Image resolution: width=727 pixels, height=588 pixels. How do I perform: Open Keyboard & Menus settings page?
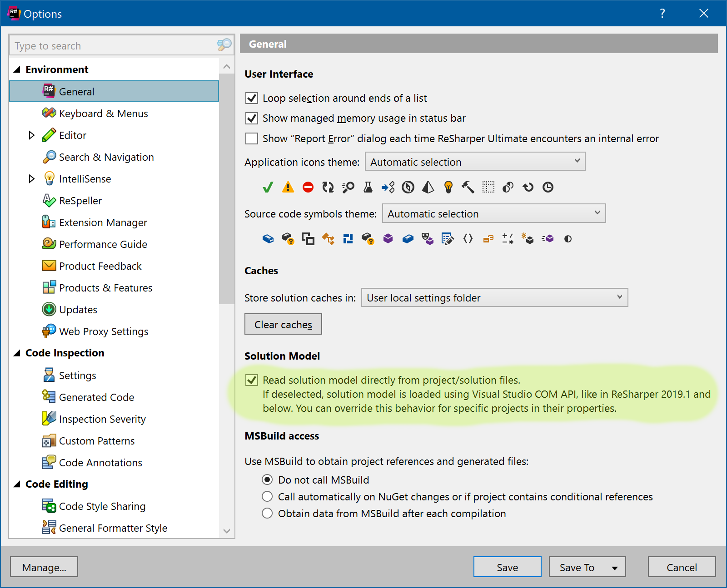(103, 114)
